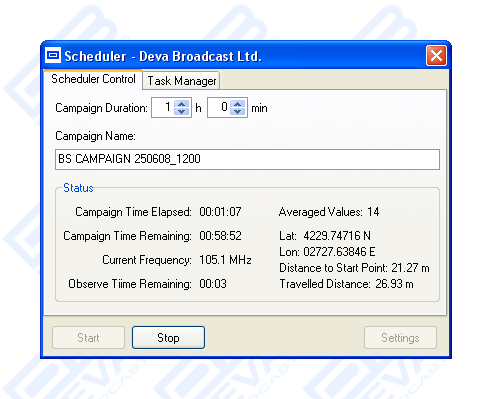
Task: Click the Scheduler window icon in title bar
Action: pyautogui.click(x=53, y=55)
